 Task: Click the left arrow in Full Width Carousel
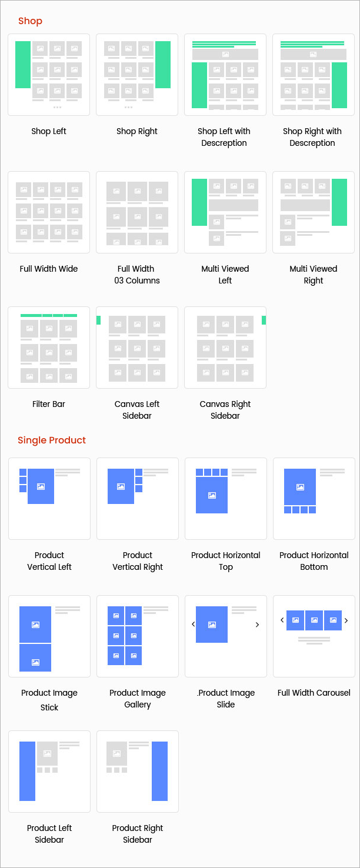point(282,620)
